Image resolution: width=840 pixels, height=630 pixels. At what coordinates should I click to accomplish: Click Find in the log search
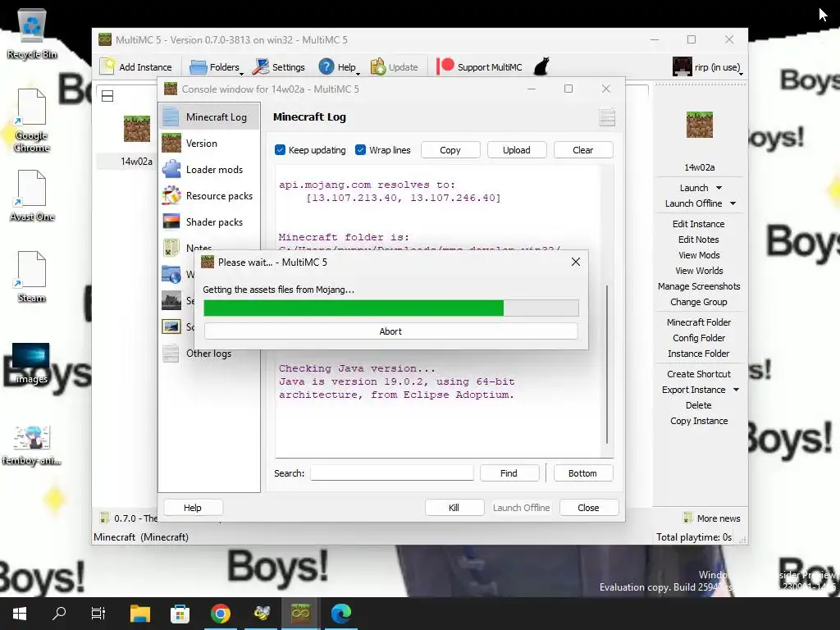[509, 473]
